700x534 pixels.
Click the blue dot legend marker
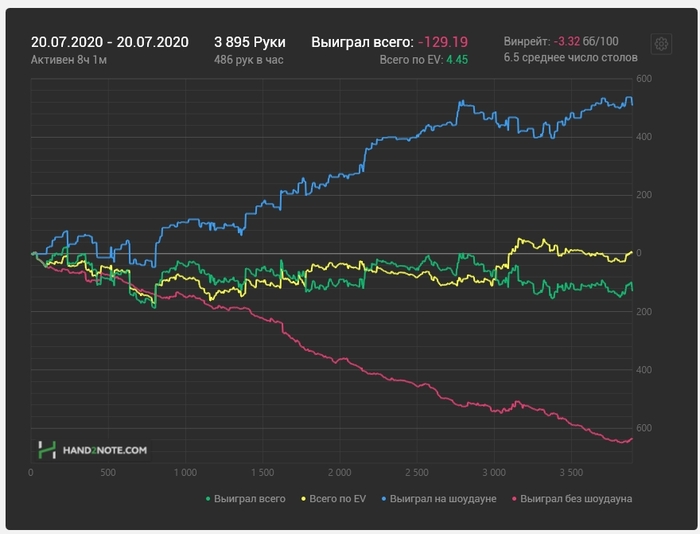pos(384,499)
